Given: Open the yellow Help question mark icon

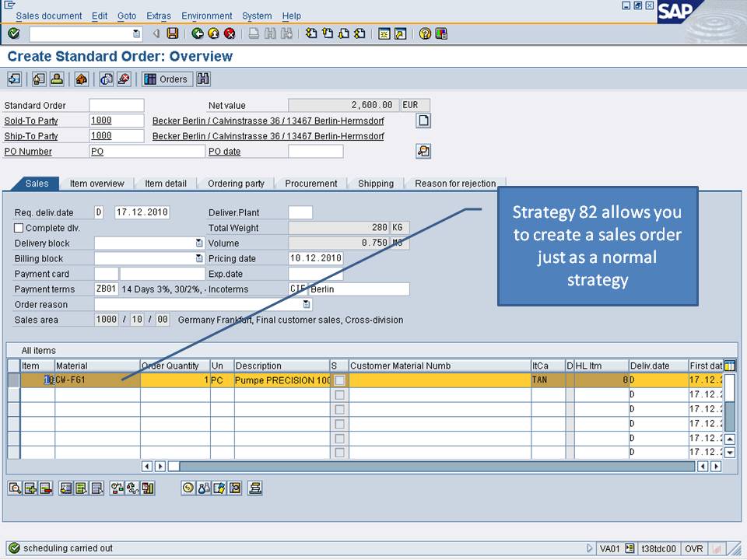Looking at the screenshot, I should coord(425,33).
